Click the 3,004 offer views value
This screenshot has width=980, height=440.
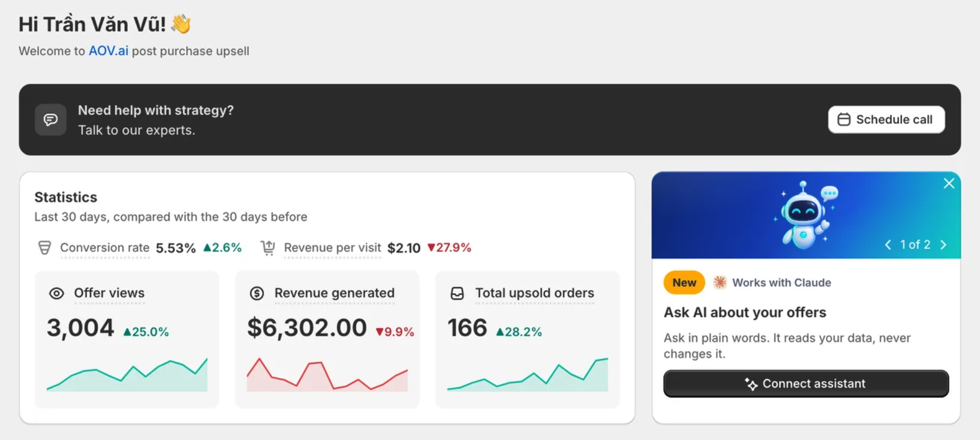click(80, 328)
